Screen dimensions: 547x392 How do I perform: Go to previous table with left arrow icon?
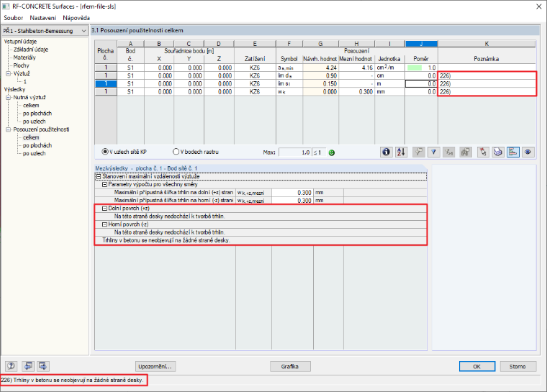pyautogui.click(x=28, y=366)
